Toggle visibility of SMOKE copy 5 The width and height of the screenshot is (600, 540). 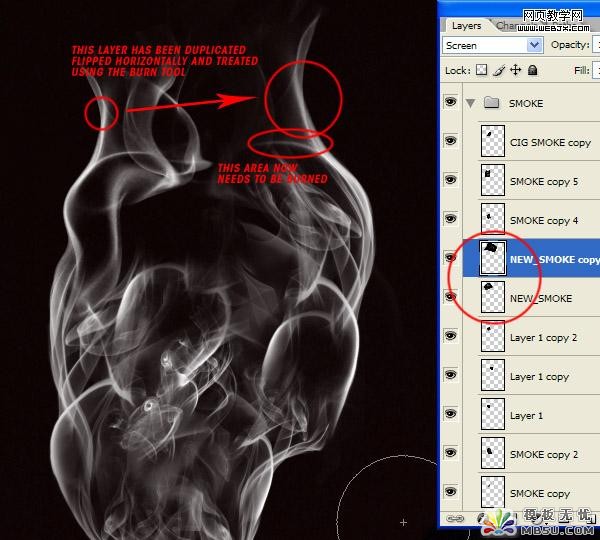click(450, 179)
